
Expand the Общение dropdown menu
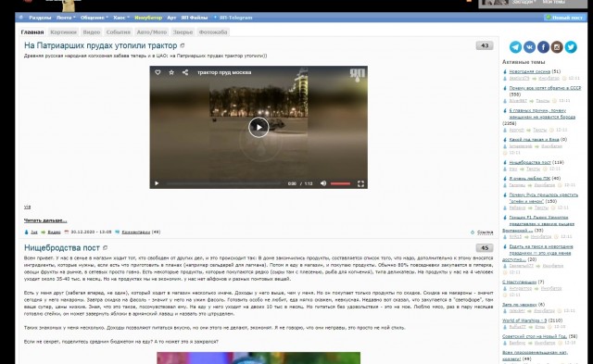pos(95,18)
